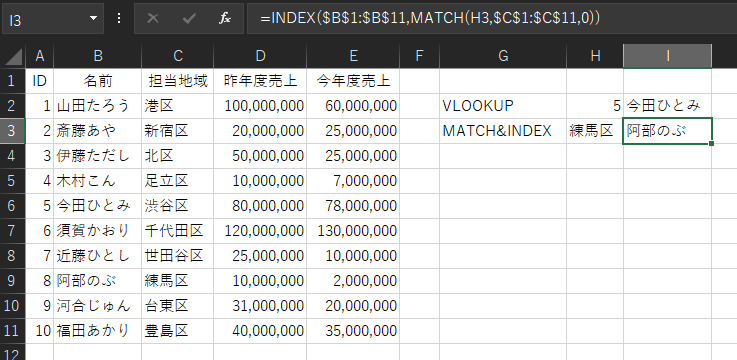
Task: Click the Select All corner triangle
Action: pyautogui.click(x=13, y=56)
